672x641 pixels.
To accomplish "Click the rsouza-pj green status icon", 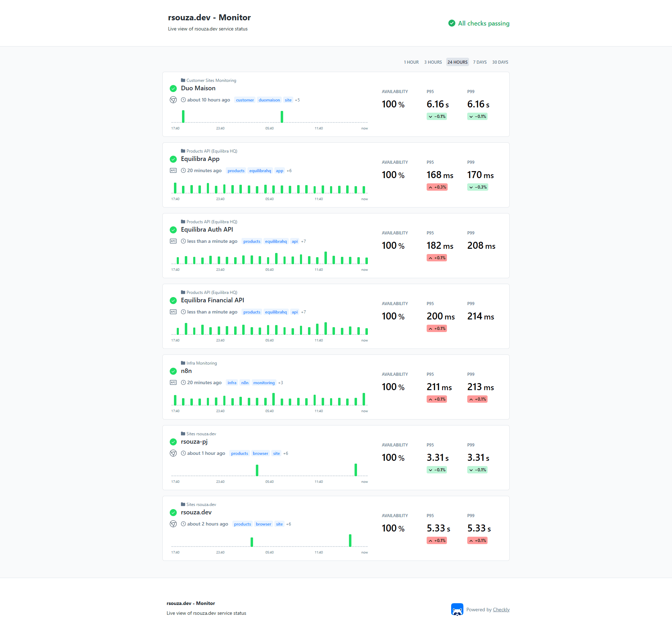I will tap(173, 442).
